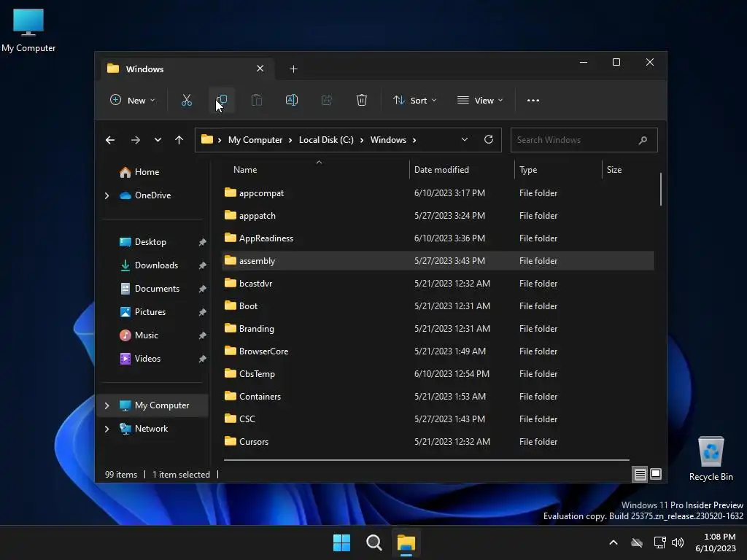Expand the OneDrive tree node
The width and height of the screenshot is (747, 560).
(x=107, y=195)
